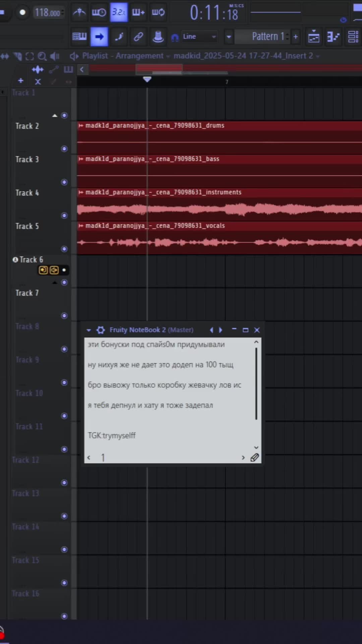Select the Track 6 label
Image resolution: width=362 pixels, height=644 pixels.
31,260
